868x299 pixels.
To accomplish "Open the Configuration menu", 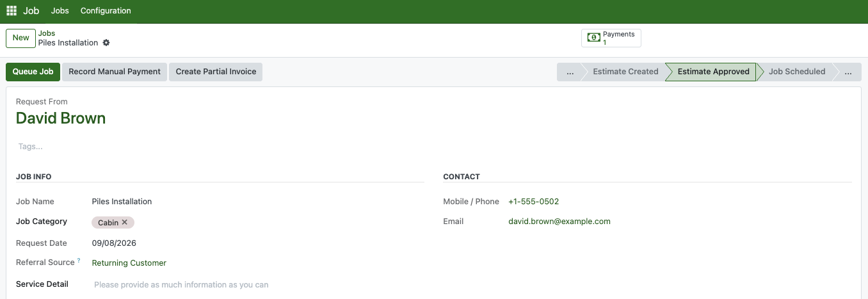I will (106, 11).
